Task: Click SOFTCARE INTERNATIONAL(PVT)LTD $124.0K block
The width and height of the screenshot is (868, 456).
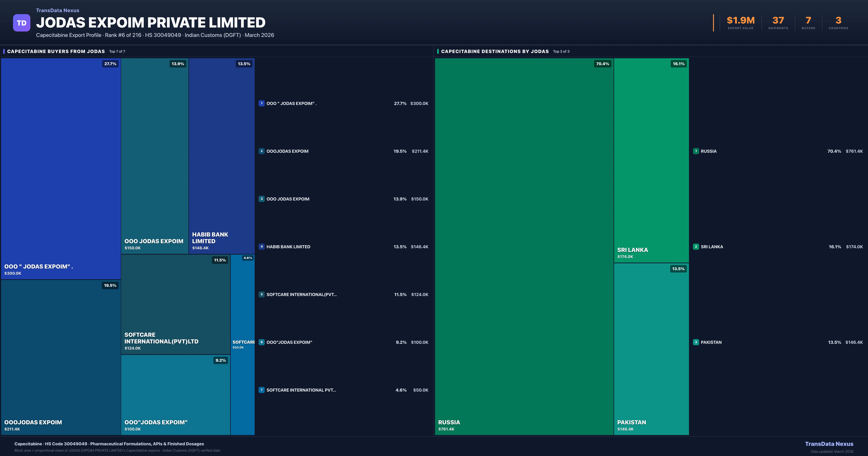Action: [175, 304]
